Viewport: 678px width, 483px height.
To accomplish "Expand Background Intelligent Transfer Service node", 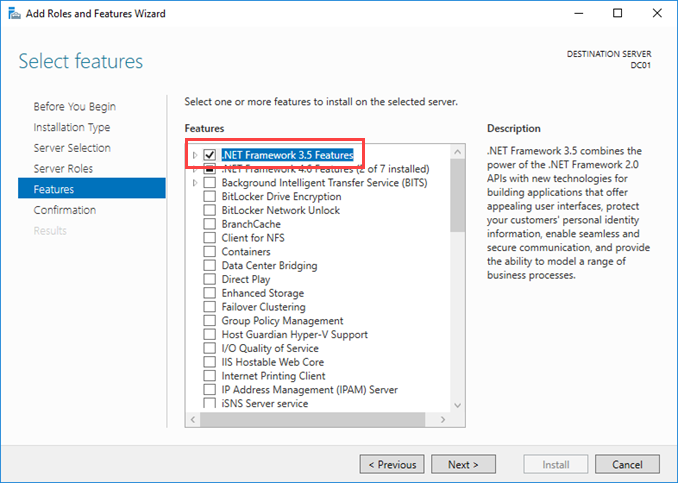I will 195,182.
